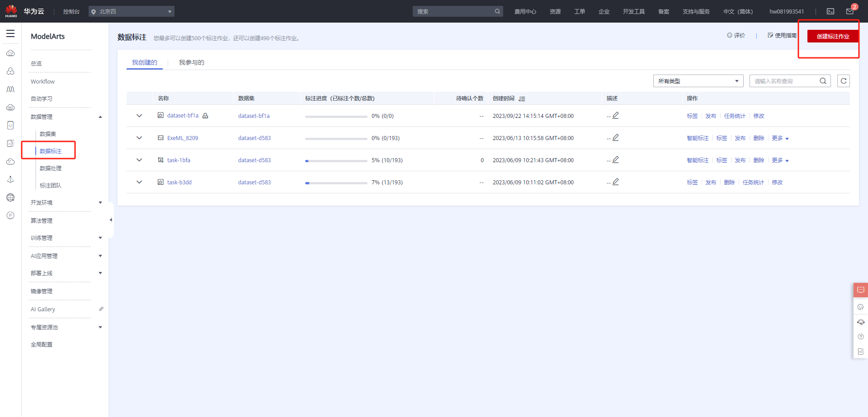Open 总览 in the ModelArts sidebar

click(x=36, y=64)
